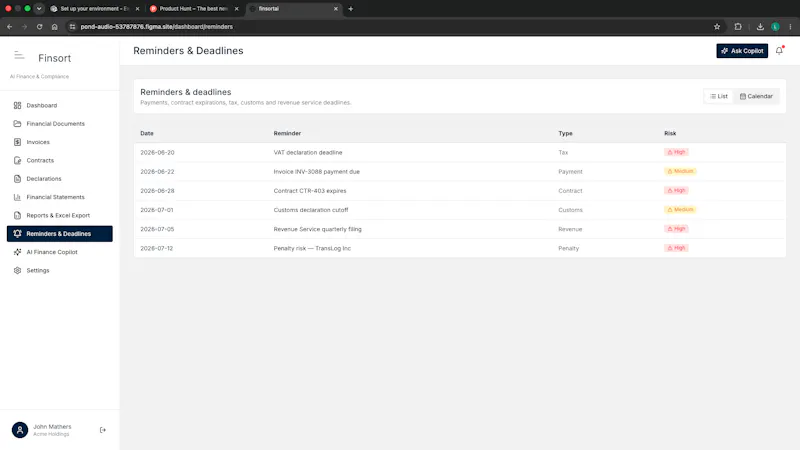Click the Type column header
Screen dimensions: 800x450
point(565,133)
